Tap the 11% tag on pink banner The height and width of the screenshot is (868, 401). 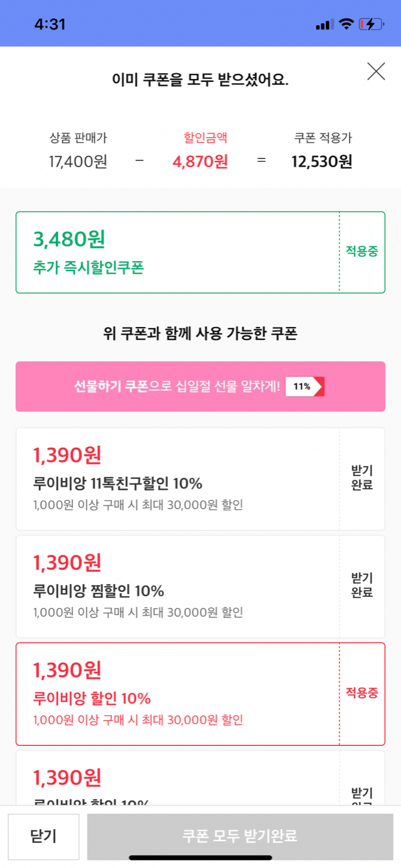coord(305,386)
